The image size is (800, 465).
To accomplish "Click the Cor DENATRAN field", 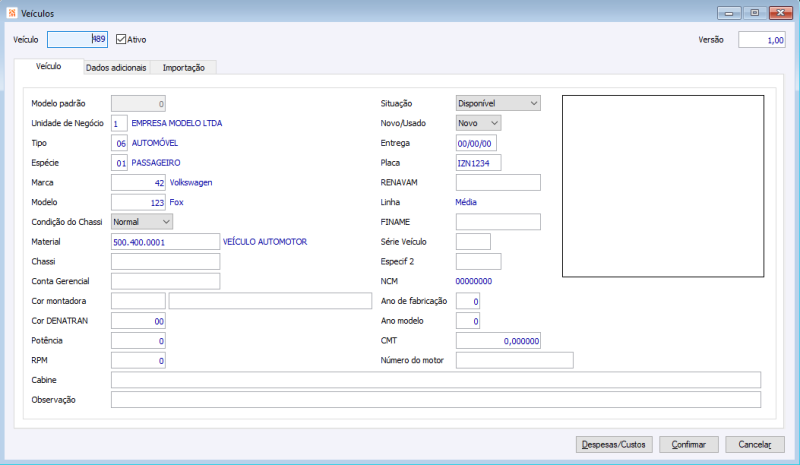I will (138, 321).
